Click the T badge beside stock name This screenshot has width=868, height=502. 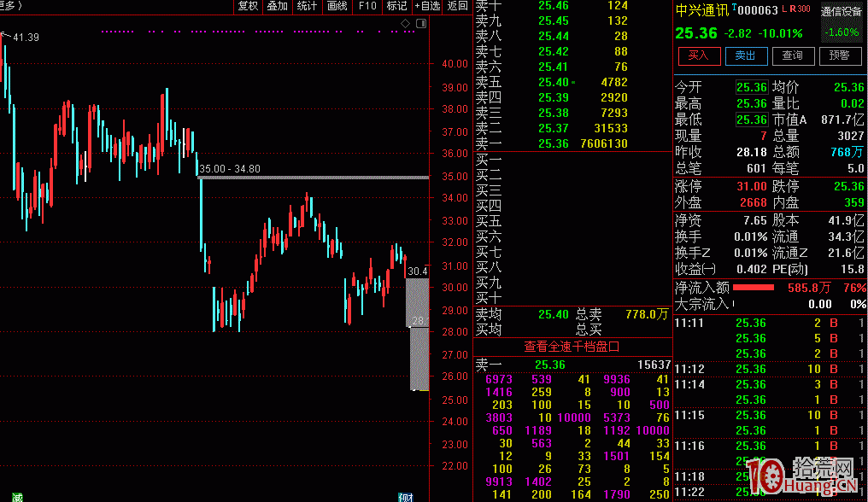734,7
